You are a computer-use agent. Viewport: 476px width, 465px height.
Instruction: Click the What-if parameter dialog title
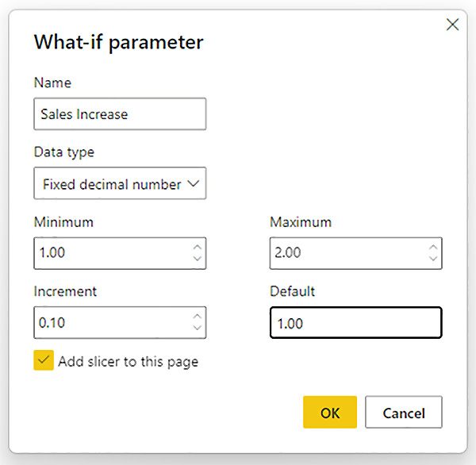coord(118,42)
